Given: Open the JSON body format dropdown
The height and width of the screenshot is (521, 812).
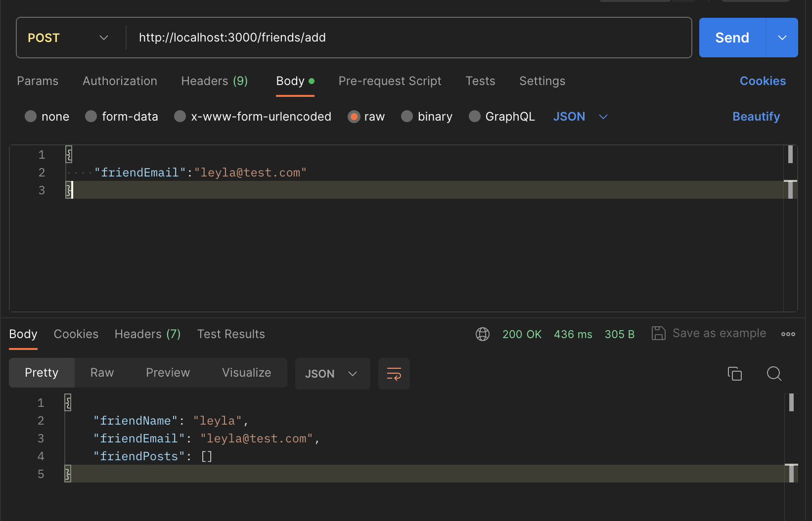Looking at the screenshot, I should point(581,117).
